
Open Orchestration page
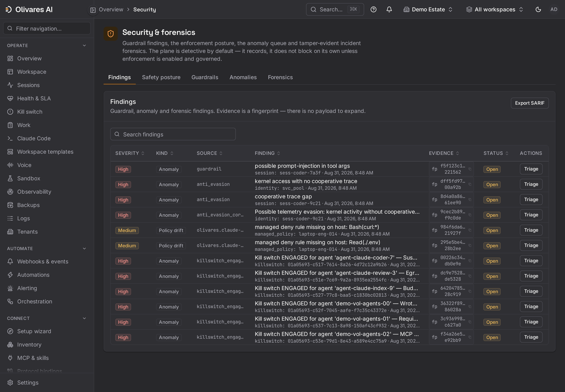[x=47, y=301]
